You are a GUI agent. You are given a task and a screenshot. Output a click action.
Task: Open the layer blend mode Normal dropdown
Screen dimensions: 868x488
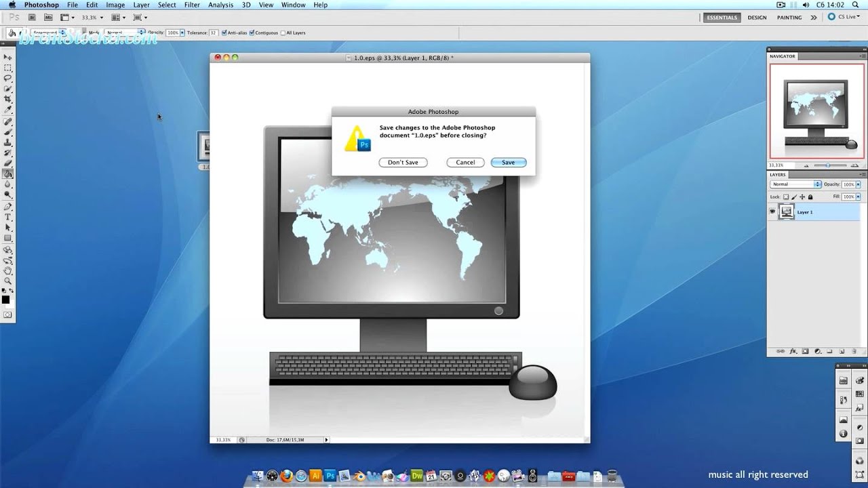[796, 184]
